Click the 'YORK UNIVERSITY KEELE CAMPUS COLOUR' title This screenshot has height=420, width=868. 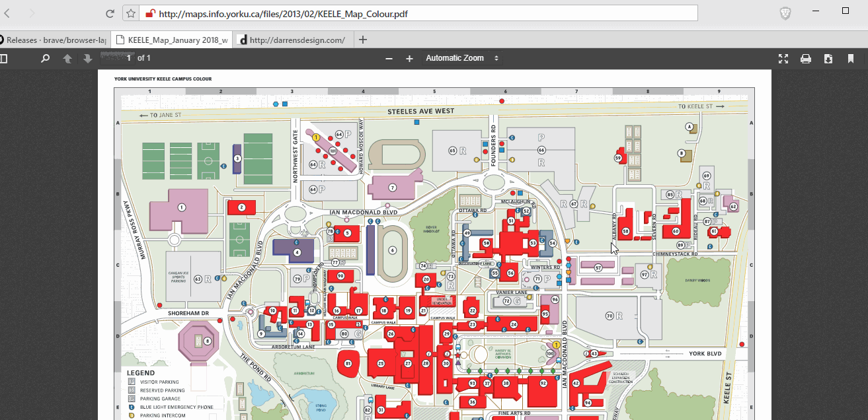[x=163, y=79]
